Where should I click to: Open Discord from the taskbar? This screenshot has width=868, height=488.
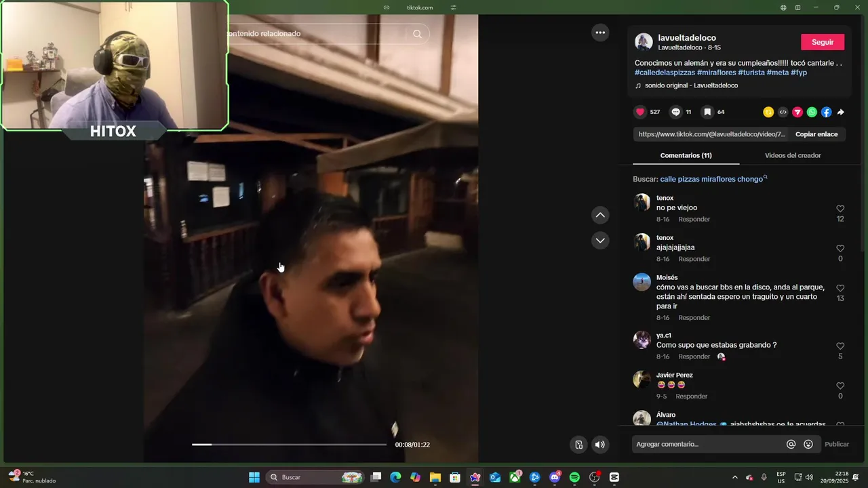(x=555, y=477)
